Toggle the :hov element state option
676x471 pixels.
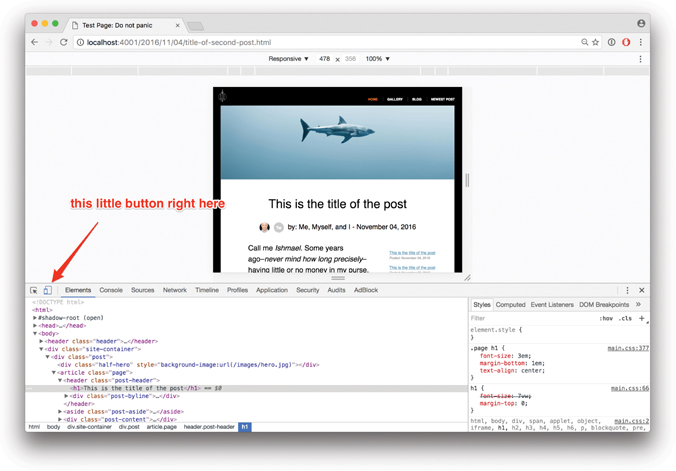point(606,318)
